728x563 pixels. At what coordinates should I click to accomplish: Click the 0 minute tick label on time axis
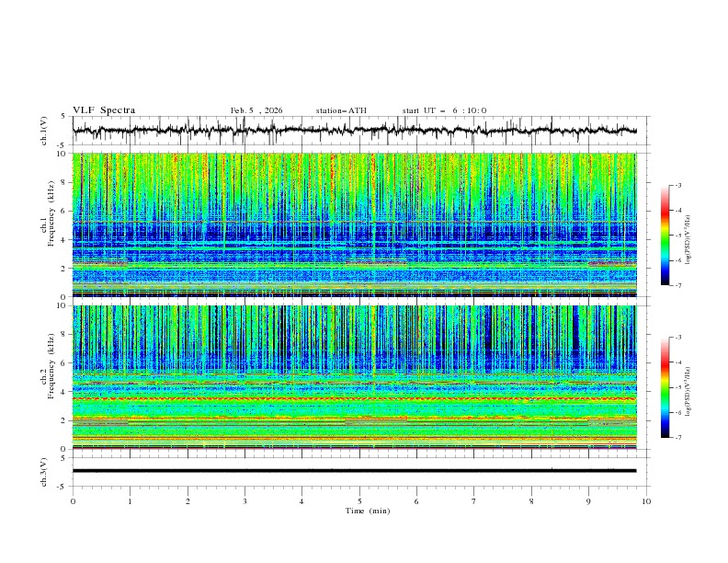click(x=73, y=501)
